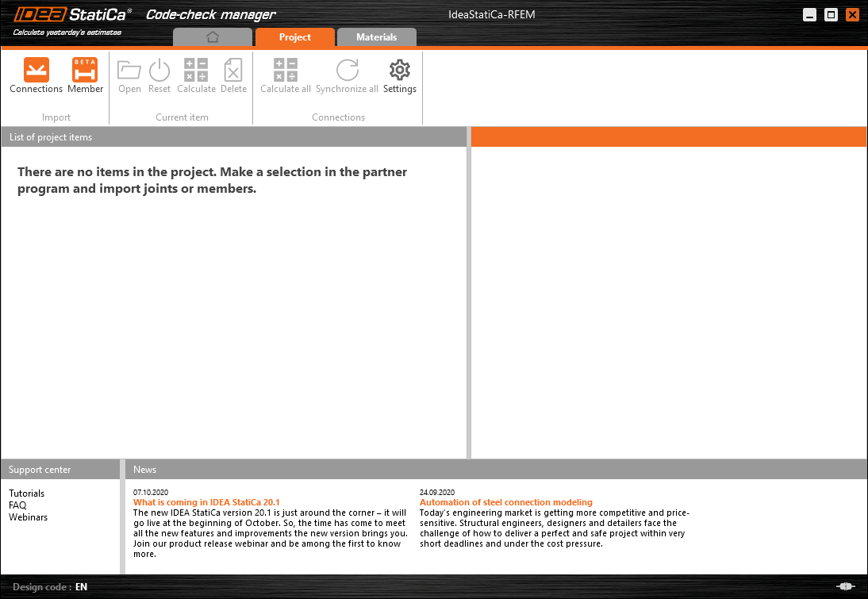
Task: Import a member with the Beta Member icon
Action: coord(85,75)
